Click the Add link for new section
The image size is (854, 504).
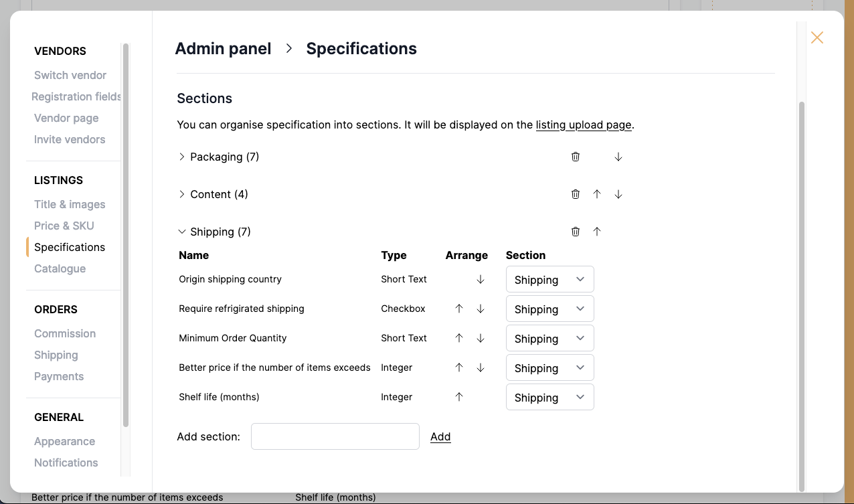pos(440,436)
